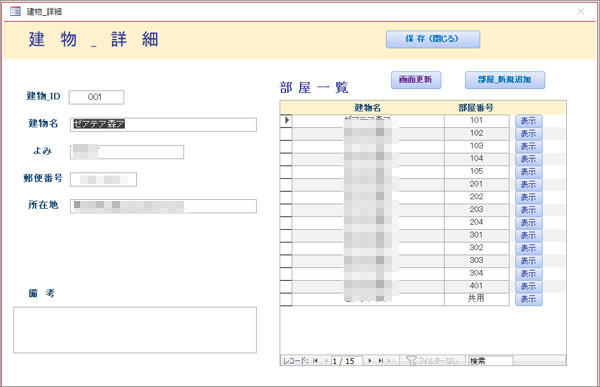
Task: Click the 郵便番号 input field
Action: pos(103,179)
